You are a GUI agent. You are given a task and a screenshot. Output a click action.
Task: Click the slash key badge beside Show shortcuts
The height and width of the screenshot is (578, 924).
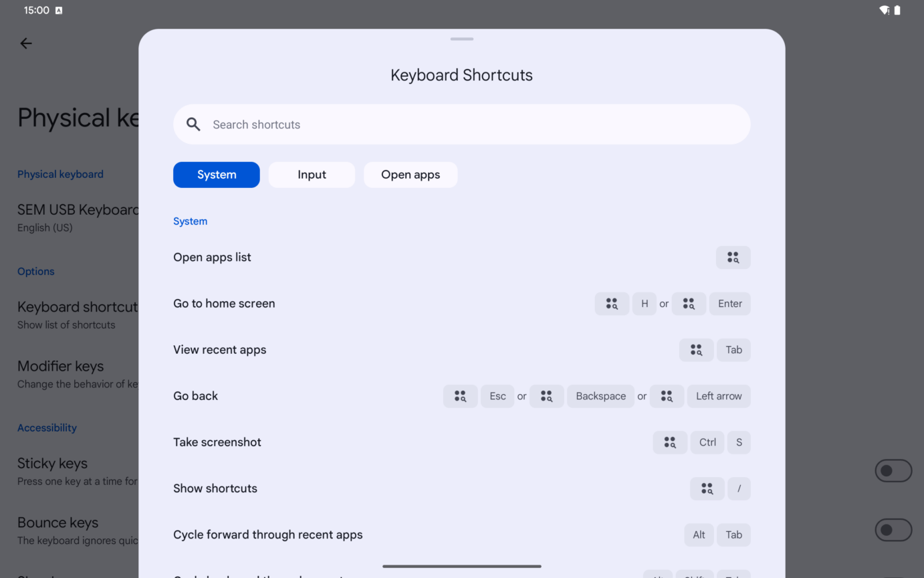pos(739,488)
